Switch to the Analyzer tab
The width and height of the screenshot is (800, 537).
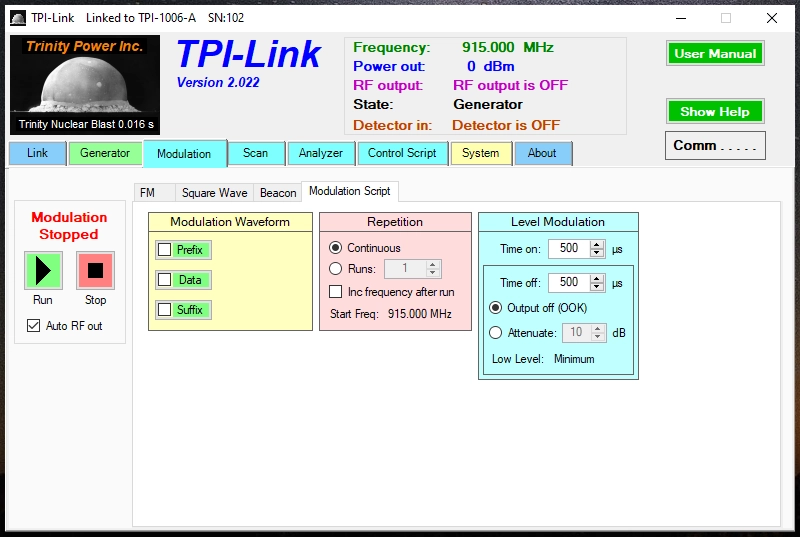(x=321, y=153)
